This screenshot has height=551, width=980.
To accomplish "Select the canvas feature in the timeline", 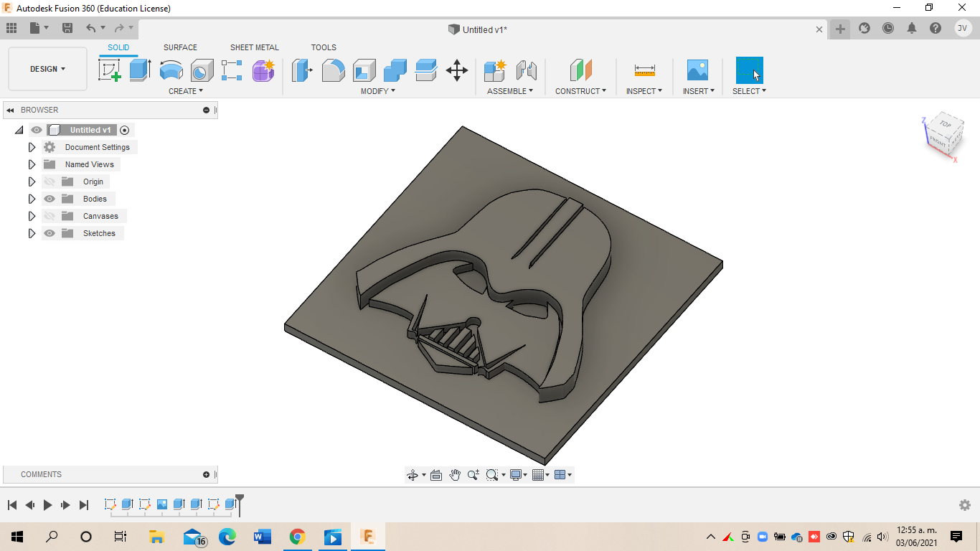I will click(x=162, y=504).
